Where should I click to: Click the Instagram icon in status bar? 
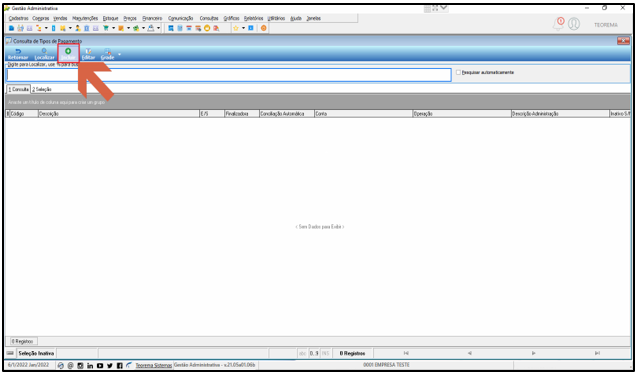coord(80,366)
